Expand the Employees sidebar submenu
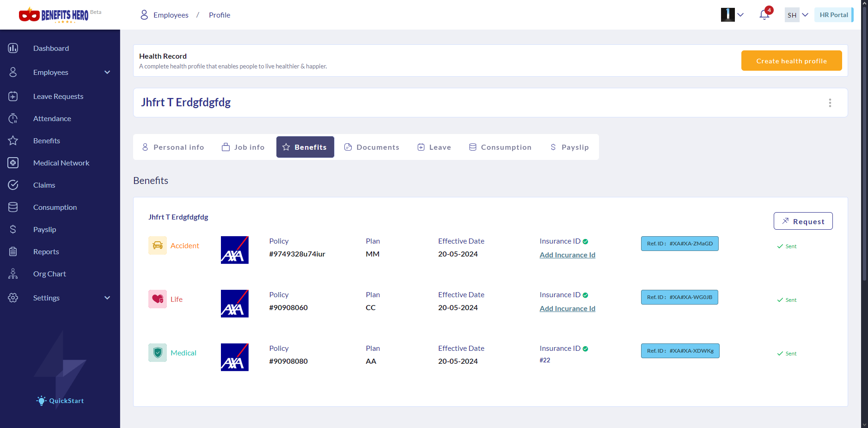The width and height of the screenshot is (868, 428). 107,72
